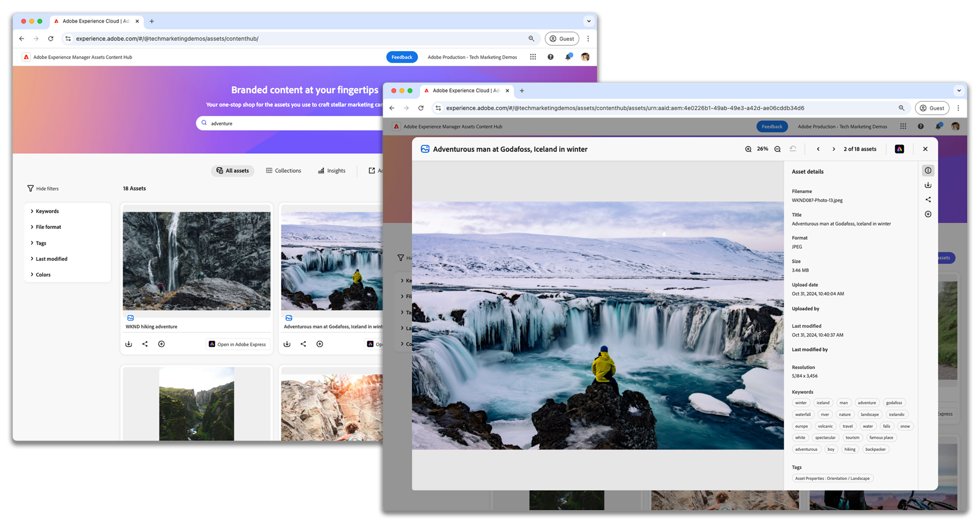Zoom out of the asset preview
Screen dimensions: 980x524
click(777, 149)
